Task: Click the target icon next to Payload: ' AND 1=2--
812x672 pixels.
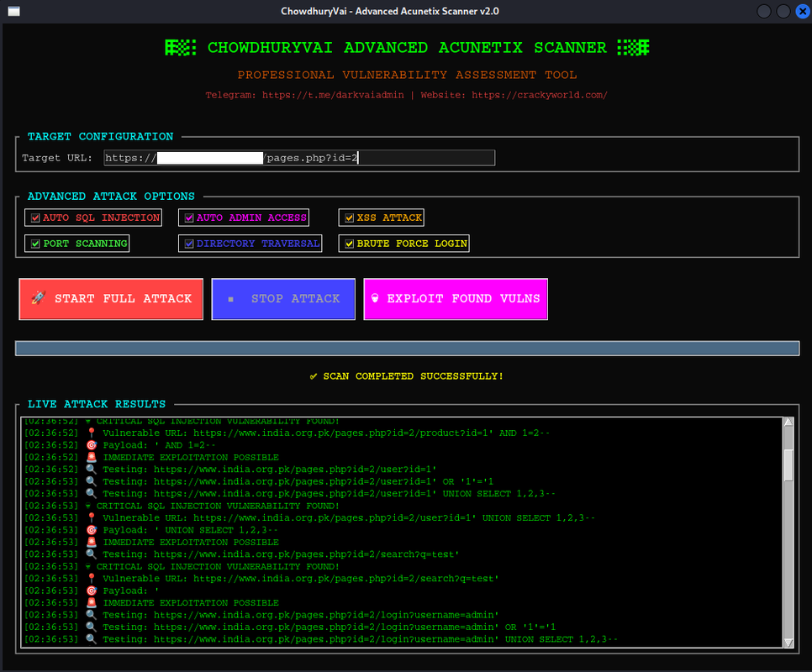Action: (x=92, y=445)
